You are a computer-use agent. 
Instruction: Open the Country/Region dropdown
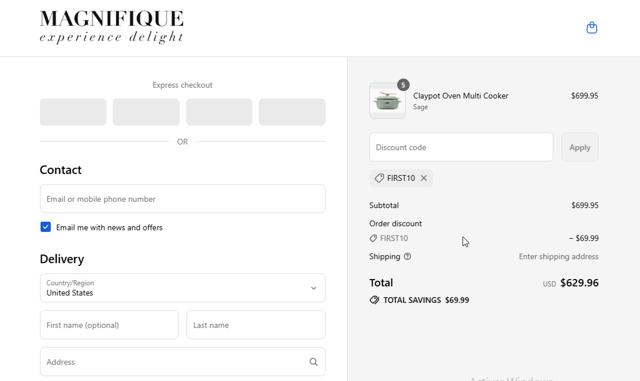coord(182,288)
